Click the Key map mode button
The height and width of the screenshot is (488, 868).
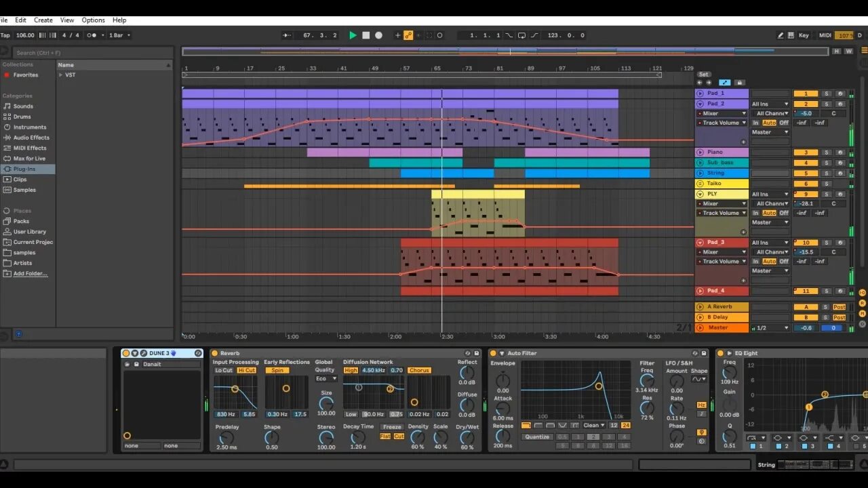point(804,35)
